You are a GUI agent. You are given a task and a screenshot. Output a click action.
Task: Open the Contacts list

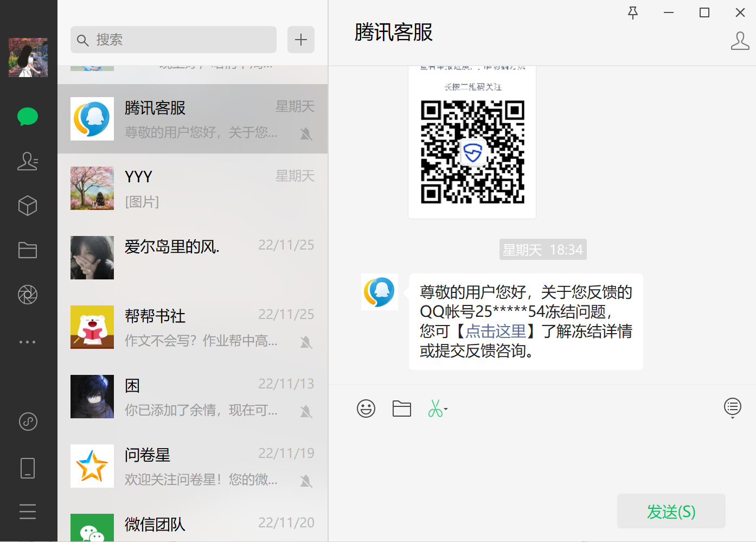[x=28, y=161]
